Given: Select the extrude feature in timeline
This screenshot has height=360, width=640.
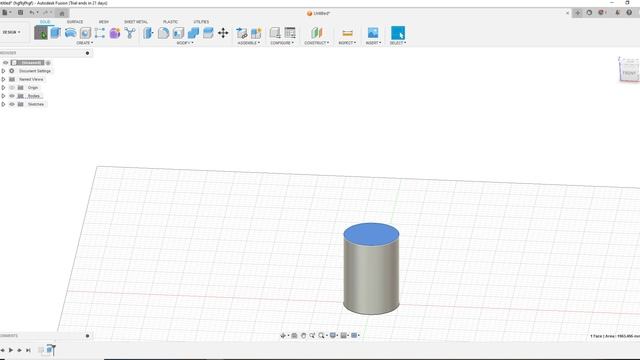Looking at the screenshot, I should 49,350.
